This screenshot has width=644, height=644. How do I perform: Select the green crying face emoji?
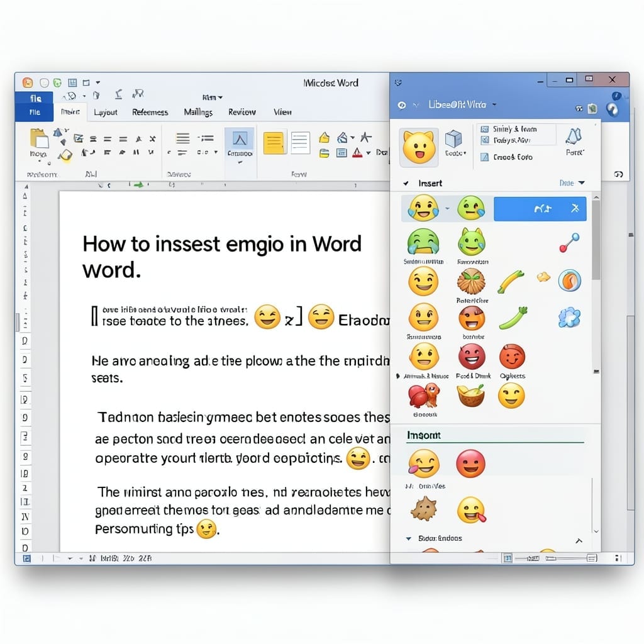pyautogui.click(x=423, y=241)
